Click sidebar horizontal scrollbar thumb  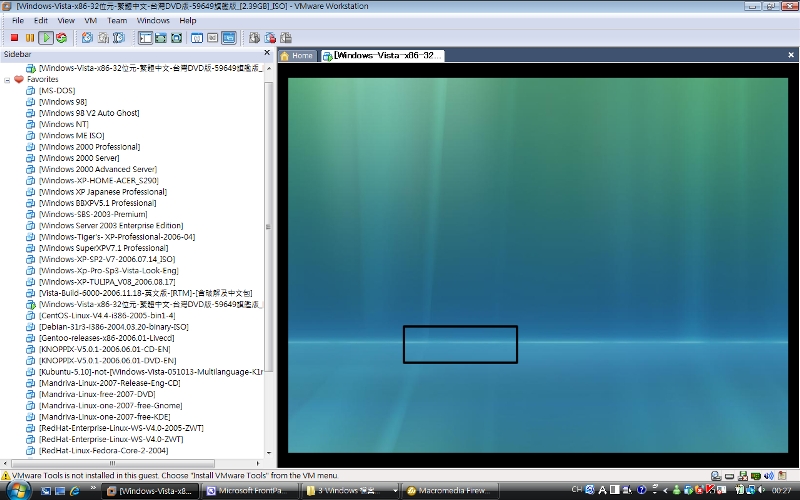pyautogui.click(x=112, y=463)
